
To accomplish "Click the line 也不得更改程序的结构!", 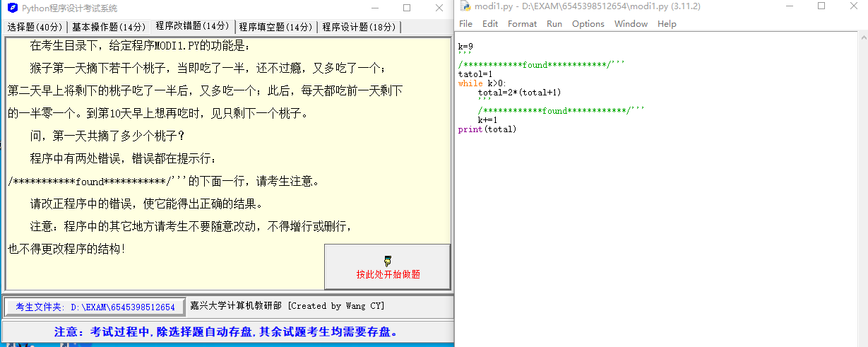I will 66,249.
